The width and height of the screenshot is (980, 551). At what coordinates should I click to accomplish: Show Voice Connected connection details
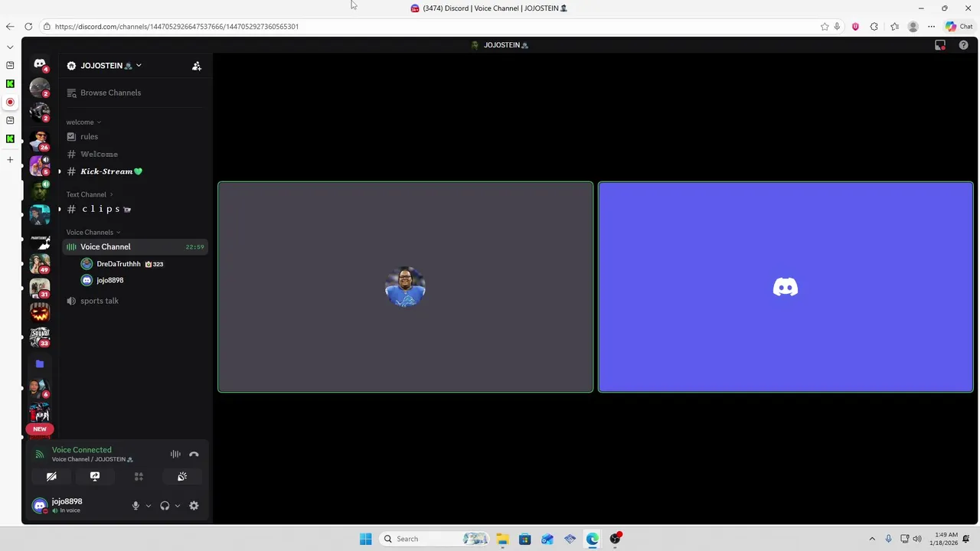pyautogui.click(x=81, y=450)
